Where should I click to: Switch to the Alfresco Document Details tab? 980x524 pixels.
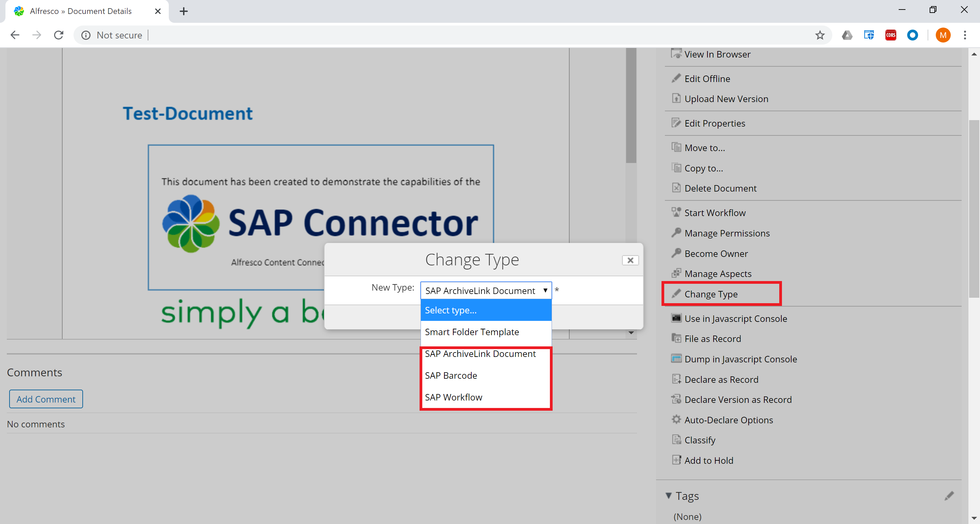click(x=80, y=11)
